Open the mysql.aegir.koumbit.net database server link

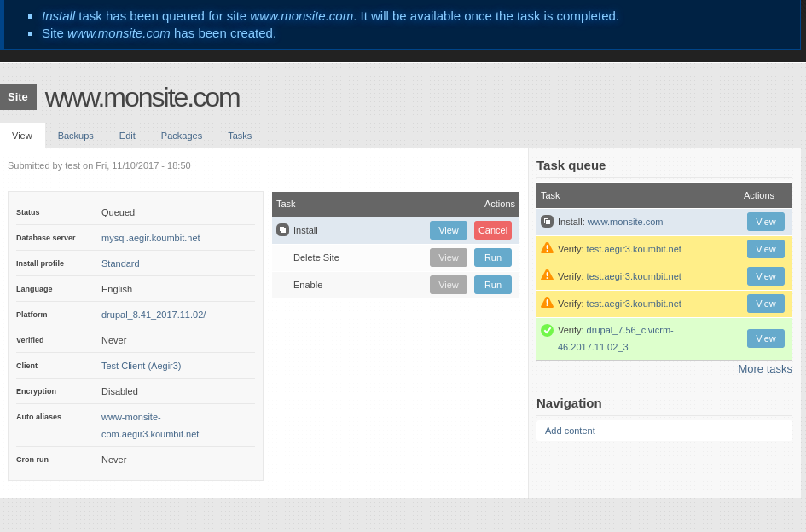(150, 238)
